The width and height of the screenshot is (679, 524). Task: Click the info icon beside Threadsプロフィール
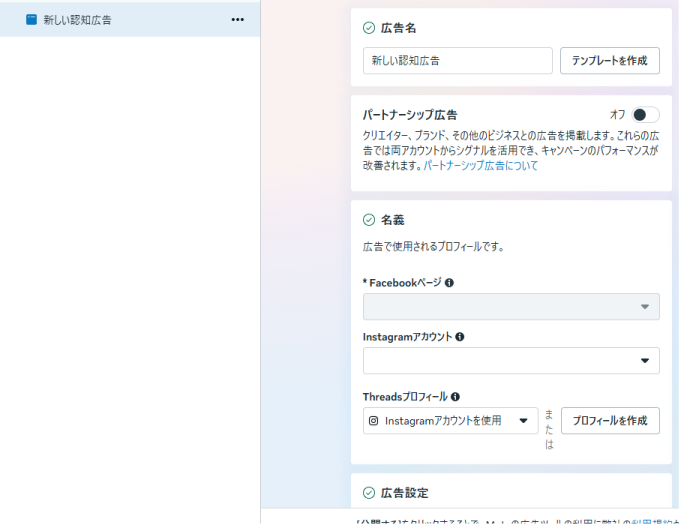tap(455, 396)
